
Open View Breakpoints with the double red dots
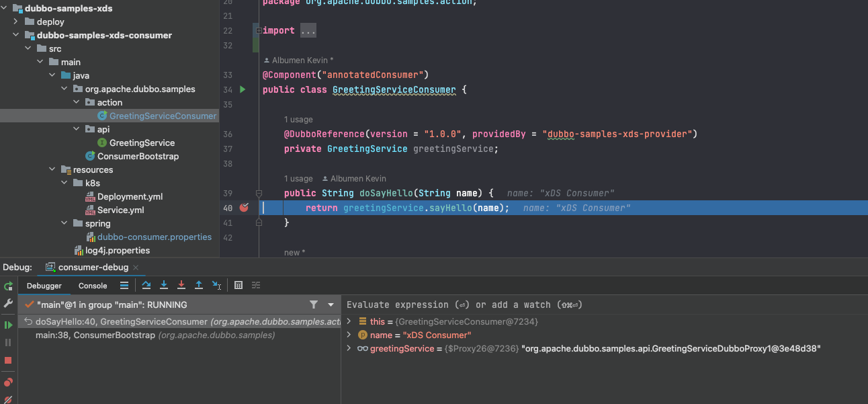(x=8, y=382)
